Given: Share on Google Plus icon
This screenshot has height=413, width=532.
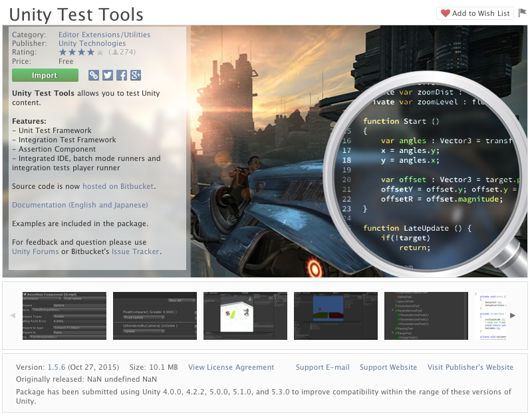Looking at the screenshot, I should tap(136, 75).
